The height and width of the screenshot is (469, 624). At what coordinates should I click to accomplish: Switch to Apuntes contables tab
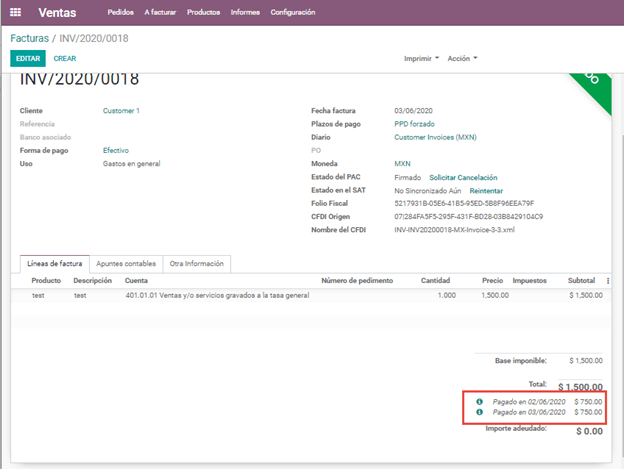(x=126, y=263)
